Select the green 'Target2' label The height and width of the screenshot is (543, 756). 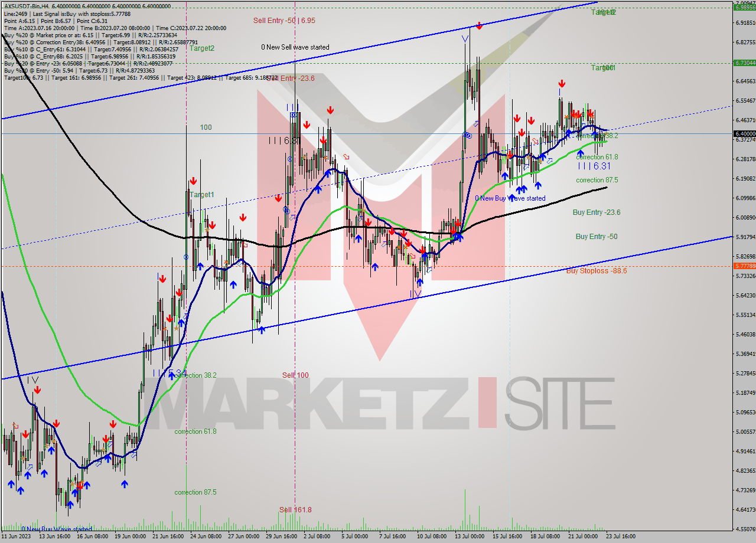(x=202, y=48)
